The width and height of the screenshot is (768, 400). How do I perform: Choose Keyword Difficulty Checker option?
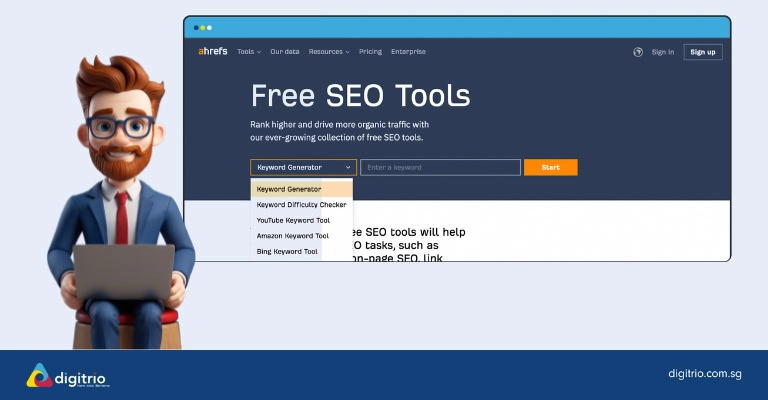pos(302,205)
